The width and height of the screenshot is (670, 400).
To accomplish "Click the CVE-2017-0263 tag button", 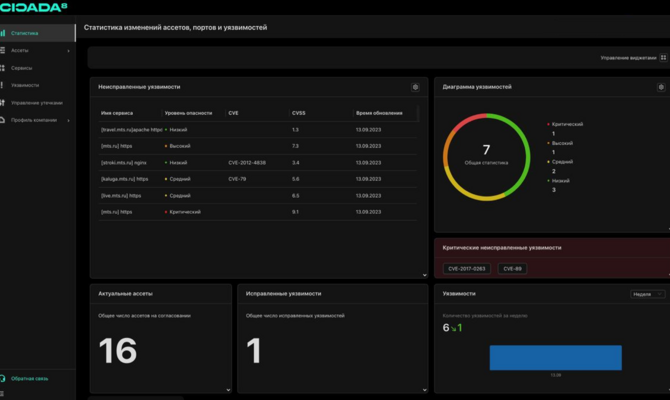I will point(467,269).
